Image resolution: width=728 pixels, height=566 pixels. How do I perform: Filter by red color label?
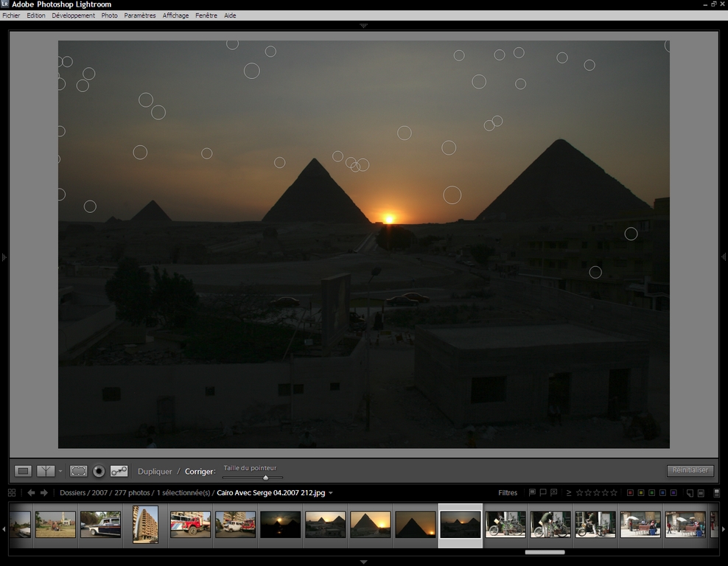[630, 492]
